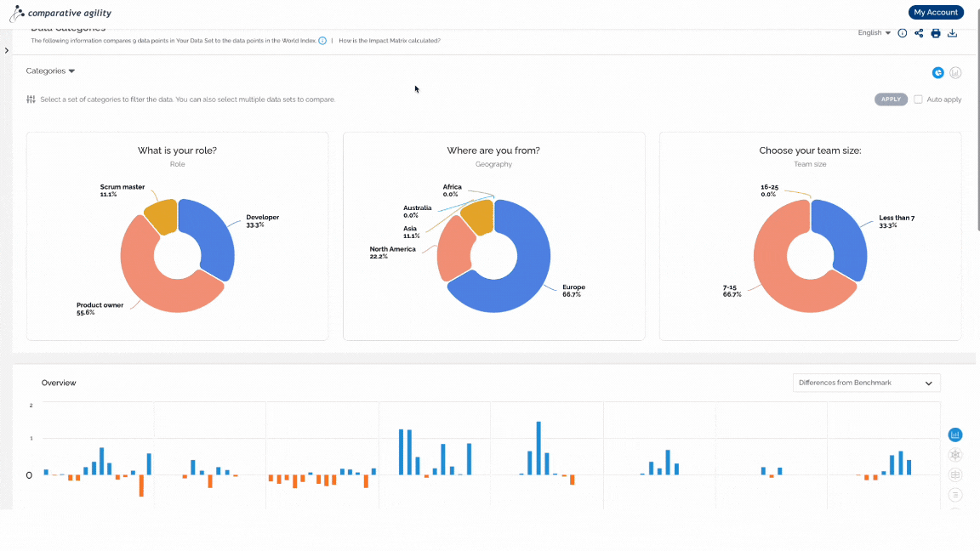This screenshot has height=551, width=980.
Task: Open the English language dropdown
Action: [874, 33]
